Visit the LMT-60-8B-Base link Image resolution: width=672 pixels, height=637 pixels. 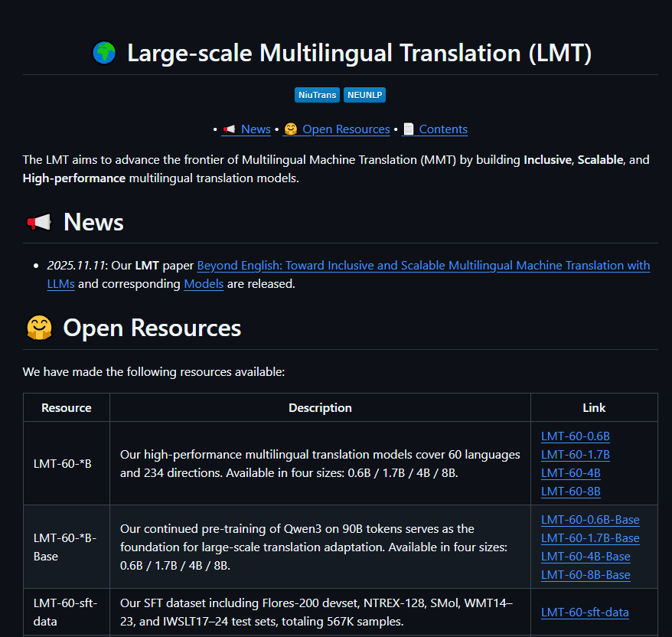click(x=586, y=575)
